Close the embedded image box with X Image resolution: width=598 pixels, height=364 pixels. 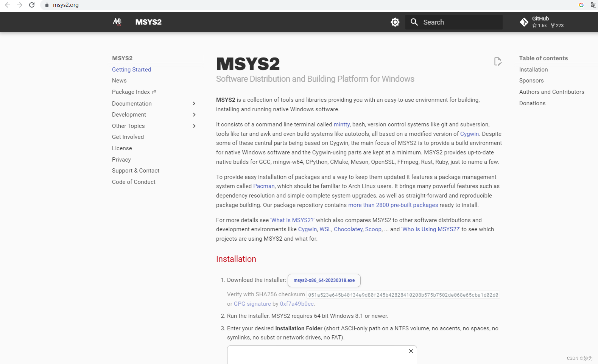click(411, 351)
